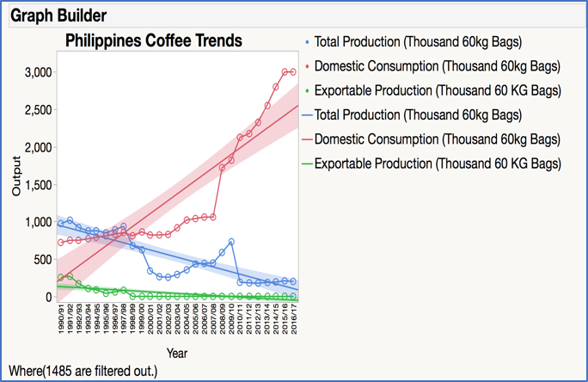Select the blue Total Production point at 2000/01
Screen dimensions: 588x382
150,270
